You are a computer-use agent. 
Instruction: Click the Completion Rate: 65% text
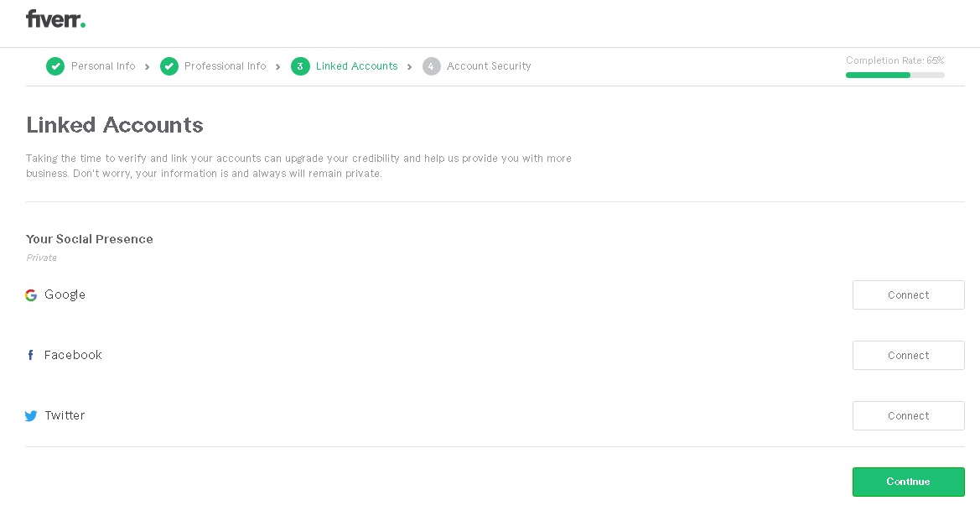pyautogui.click(x=895, y=60)
